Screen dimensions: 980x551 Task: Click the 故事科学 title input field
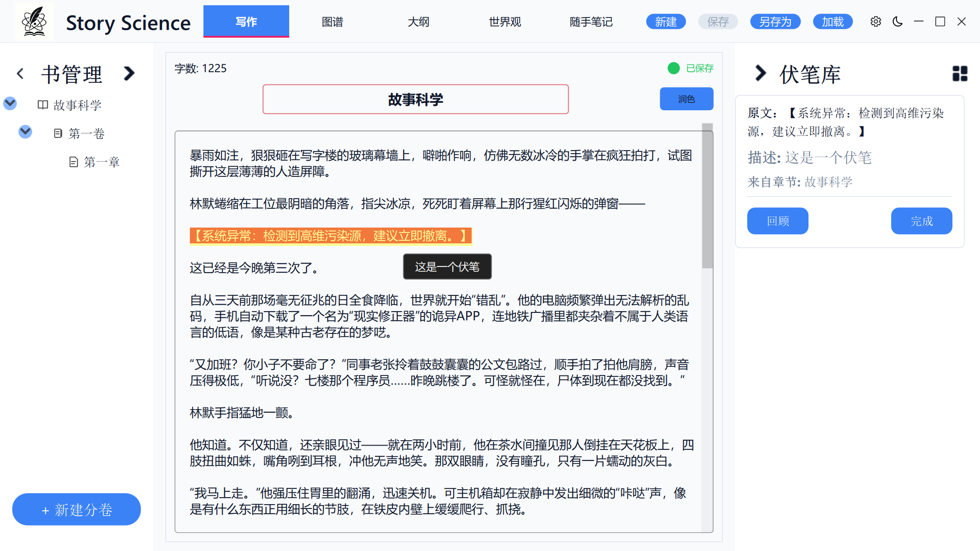(415, 99)
